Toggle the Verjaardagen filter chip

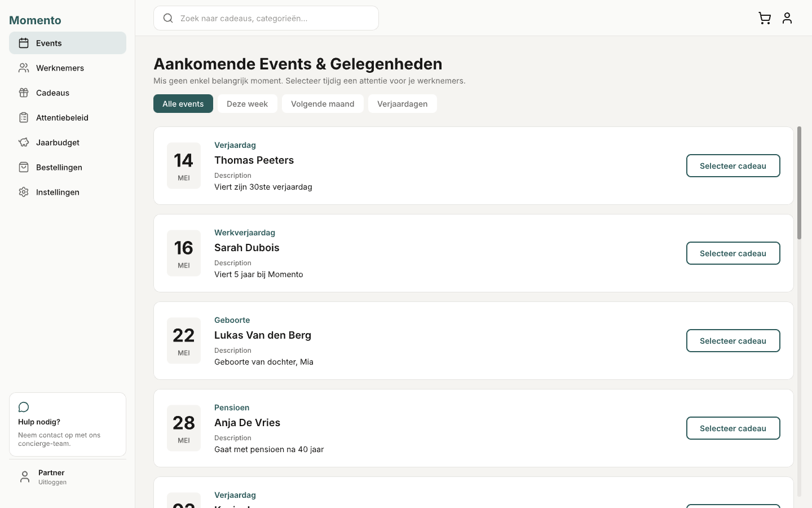coord(402,104)
